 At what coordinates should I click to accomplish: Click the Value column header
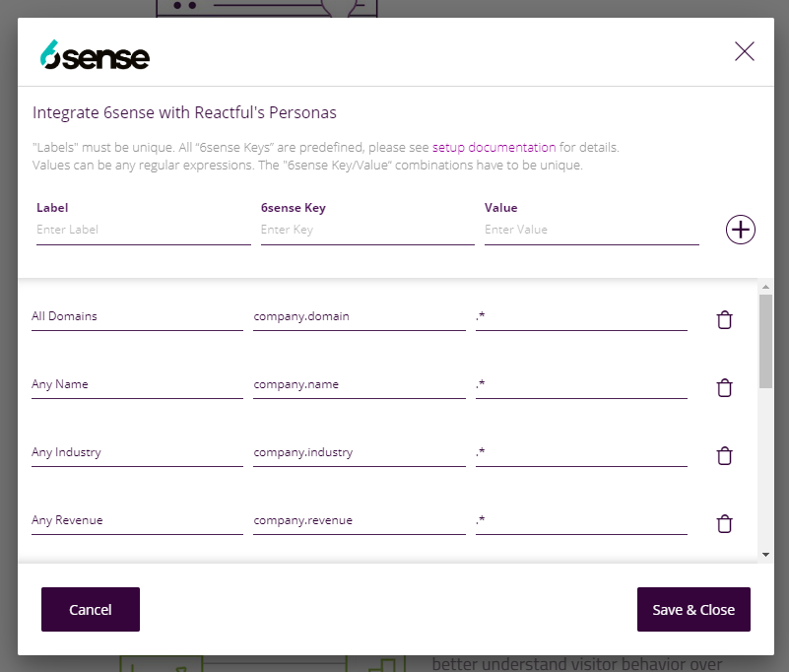pos(500,207)
